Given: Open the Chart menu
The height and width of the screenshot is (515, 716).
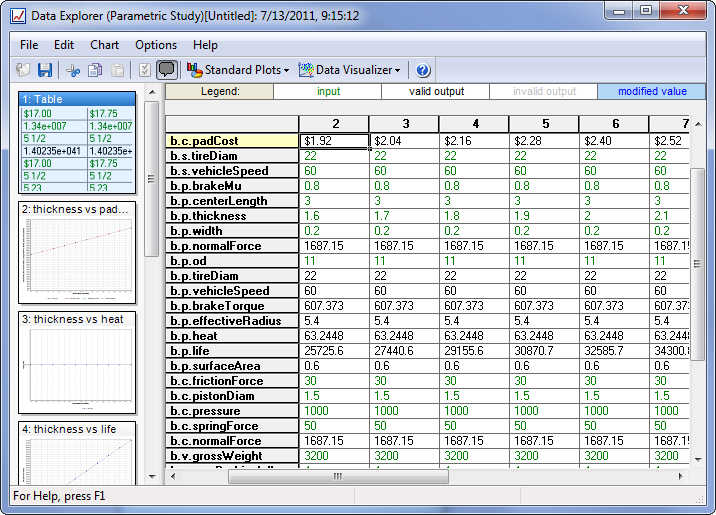Looking at the screenshot, I should point(104,45).
